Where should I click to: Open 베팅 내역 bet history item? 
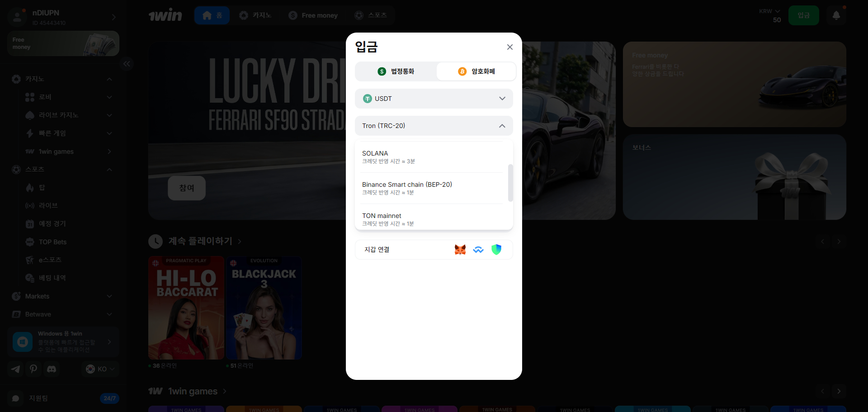click(x=69, y=278)
